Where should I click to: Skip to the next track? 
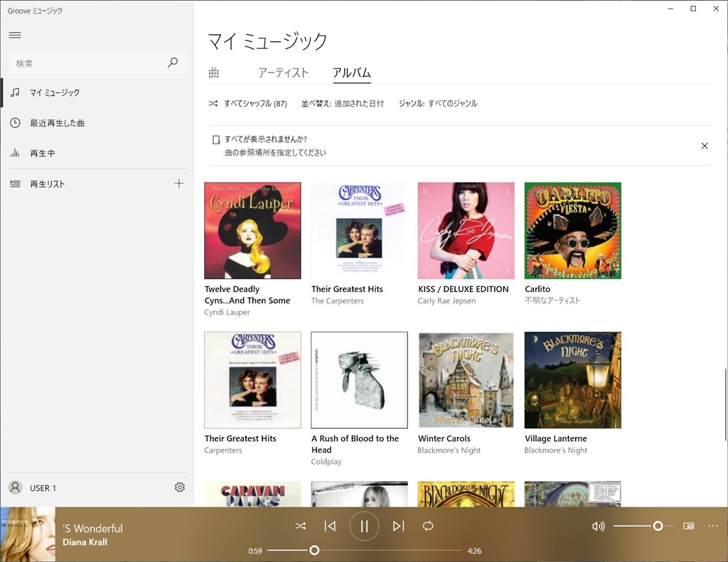pyautogui.click(x=398, y=526)
